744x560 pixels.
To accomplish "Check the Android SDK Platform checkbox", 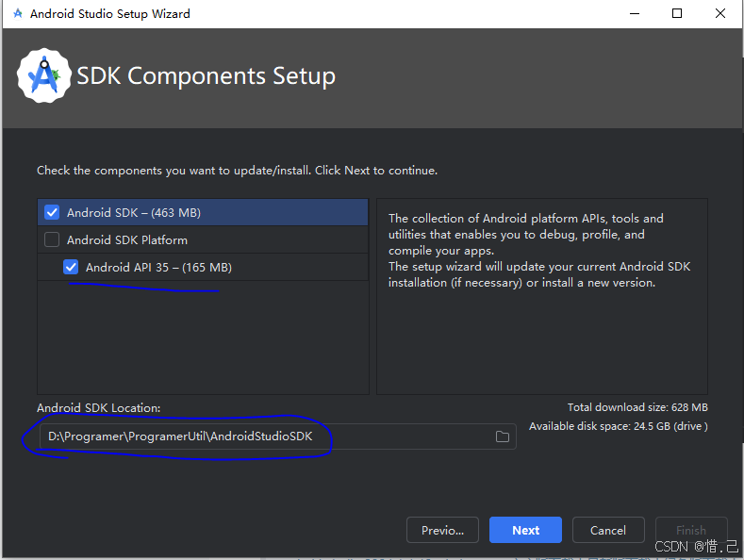I will 52,239.
